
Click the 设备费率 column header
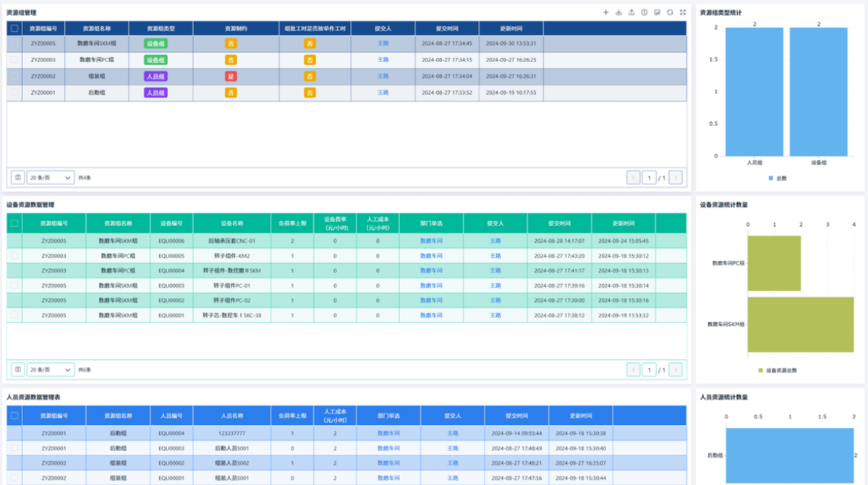tap(336, 223)
